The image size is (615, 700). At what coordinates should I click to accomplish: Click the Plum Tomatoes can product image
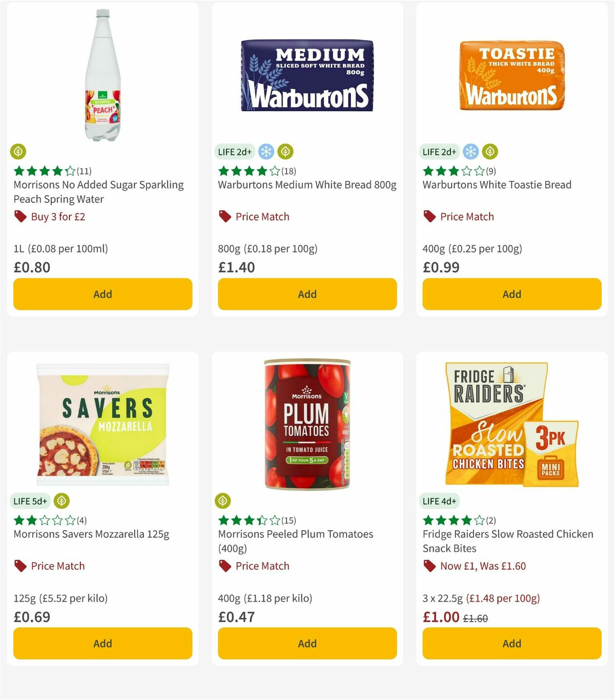(x=307, y=424)
